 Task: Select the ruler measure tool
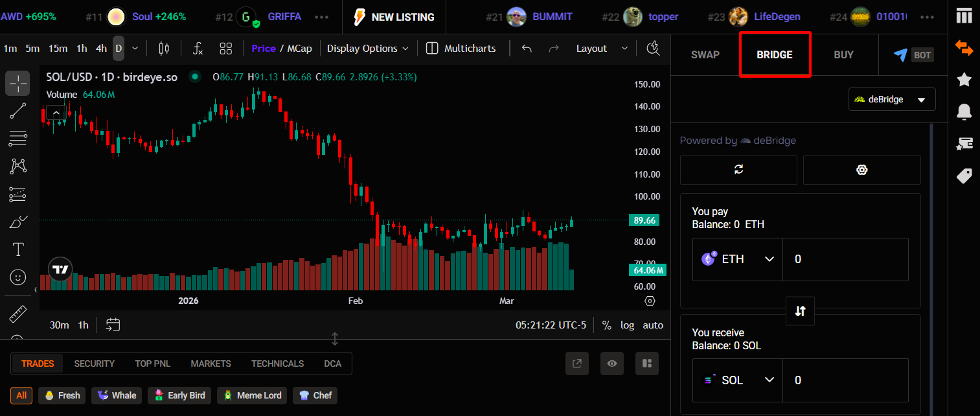tap(18, 314)
